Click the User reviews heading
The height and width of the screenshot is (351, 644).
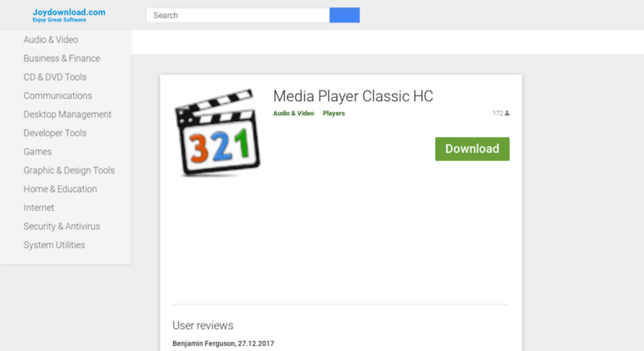203,325
